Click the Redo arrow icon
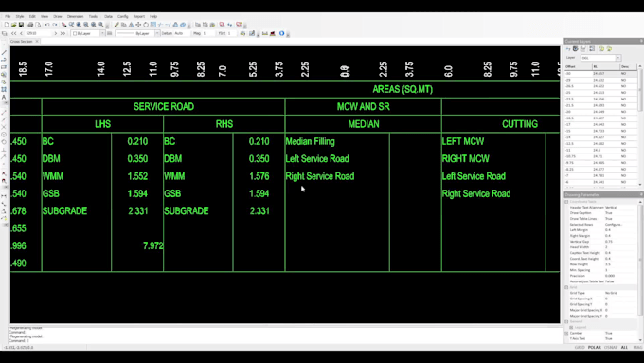The image size is (644, 363). point(55,25)
